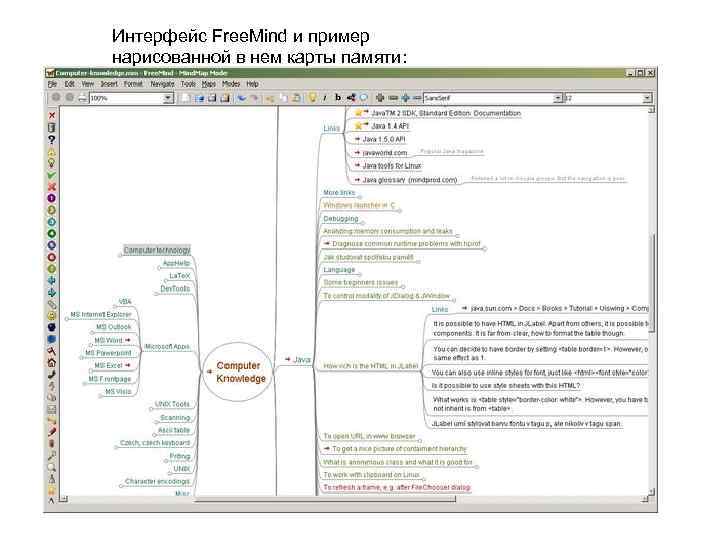The width and height of the screenshot is (720, 540).
Task: Add the red pencil icon
Action: tap(51, 432)
